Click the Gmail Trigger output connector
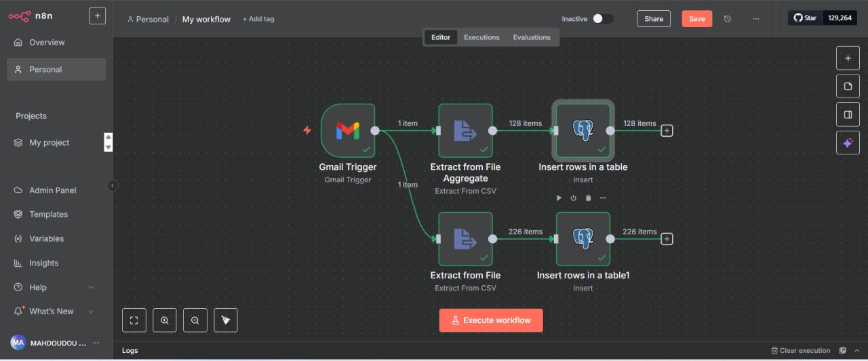This screenshot has height=361, width=868. [x=375, y=131]
